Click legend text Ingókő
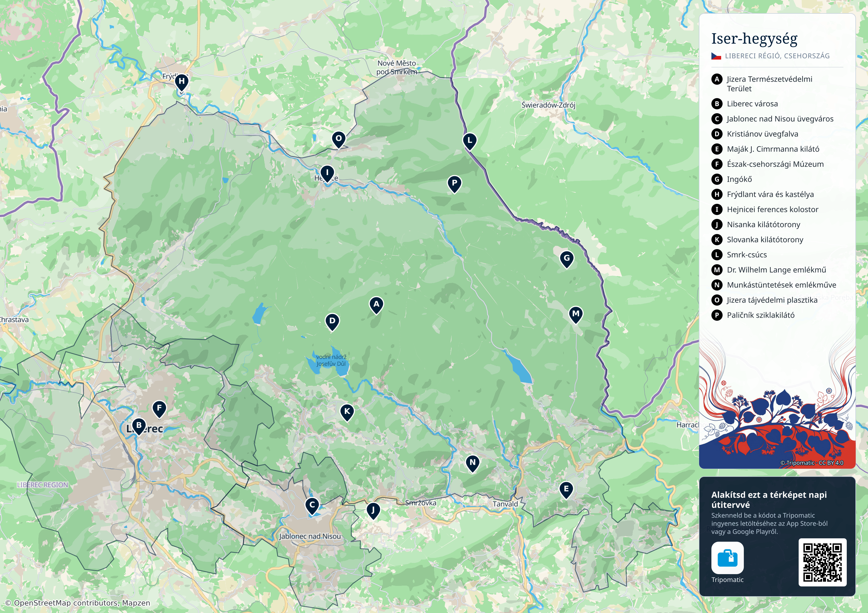Image resolution: width=868 pixels, height=613 pixels. 739,179
